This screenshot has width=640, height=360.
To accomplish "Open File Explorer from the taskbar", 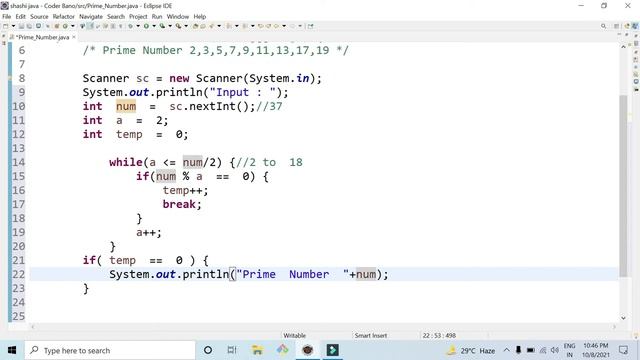I will [x=257, y=350].
